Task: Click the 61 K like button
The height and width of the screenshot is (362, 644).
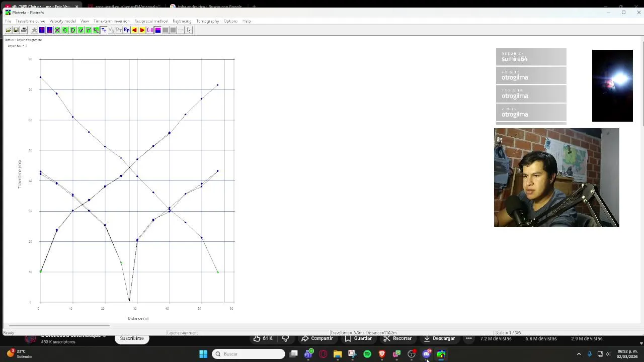Action: pyautogui.click(x=263, y=338)
